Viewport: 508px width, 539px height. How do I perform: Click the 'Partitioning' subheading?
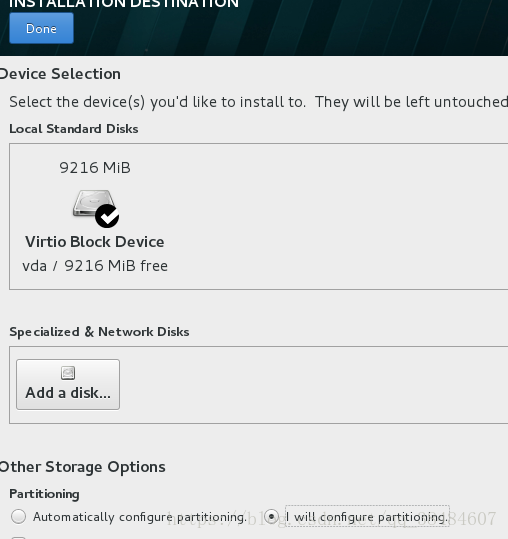[44, 494]
